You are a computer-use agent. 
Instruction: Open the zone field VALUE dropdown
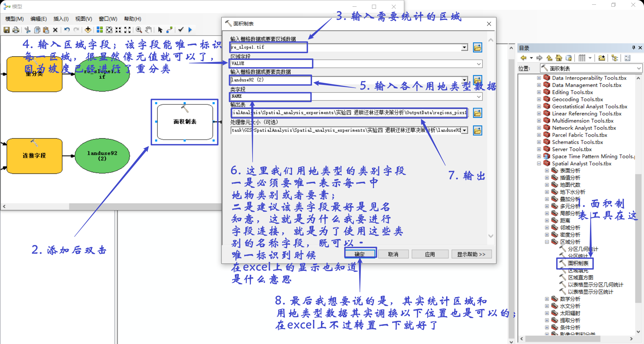[479, 64]
